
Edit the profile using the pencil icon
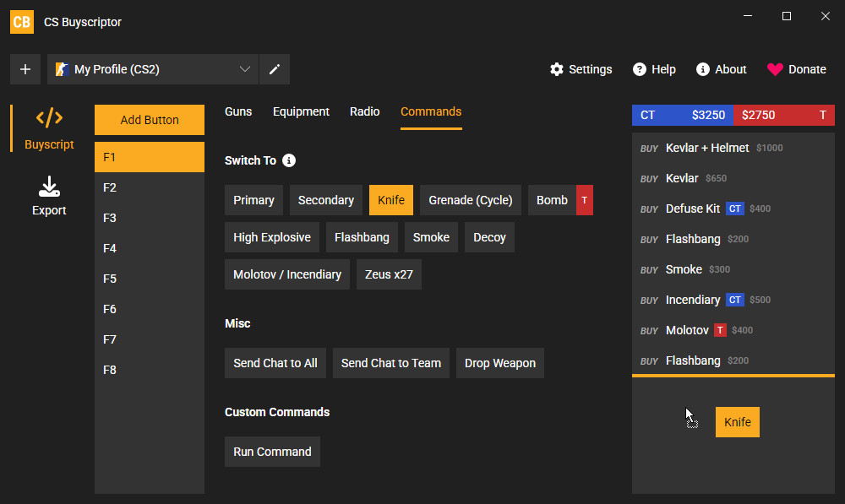click(x=274, y=69)
